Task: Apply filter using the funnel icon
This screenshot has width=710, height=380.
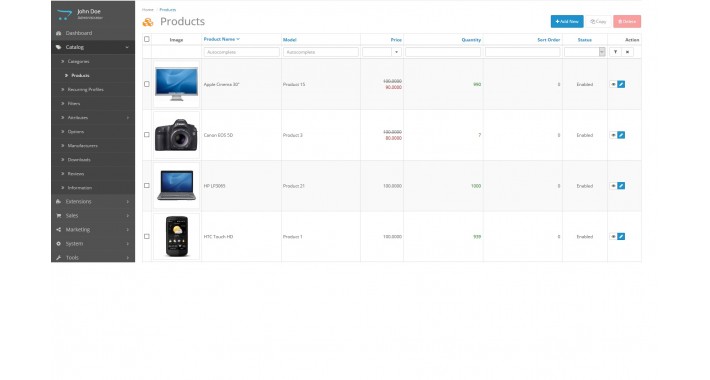Action: (x=615, y=52)
